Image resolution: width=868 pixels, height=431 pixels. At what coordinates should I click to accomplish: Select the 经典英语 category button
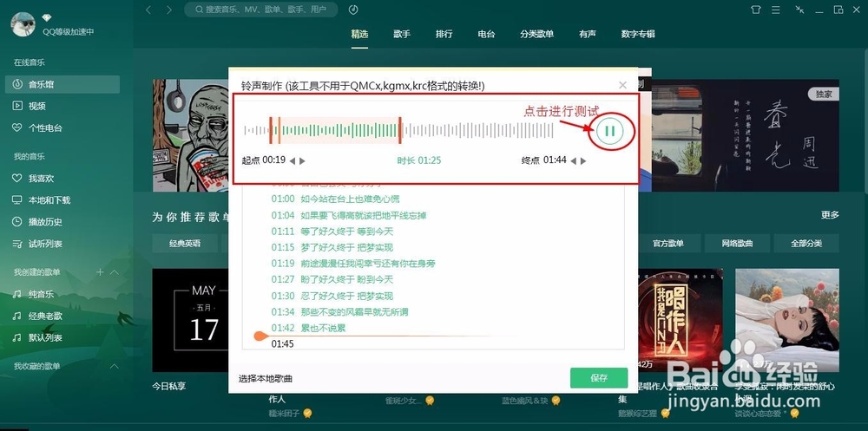pos(185,243)
